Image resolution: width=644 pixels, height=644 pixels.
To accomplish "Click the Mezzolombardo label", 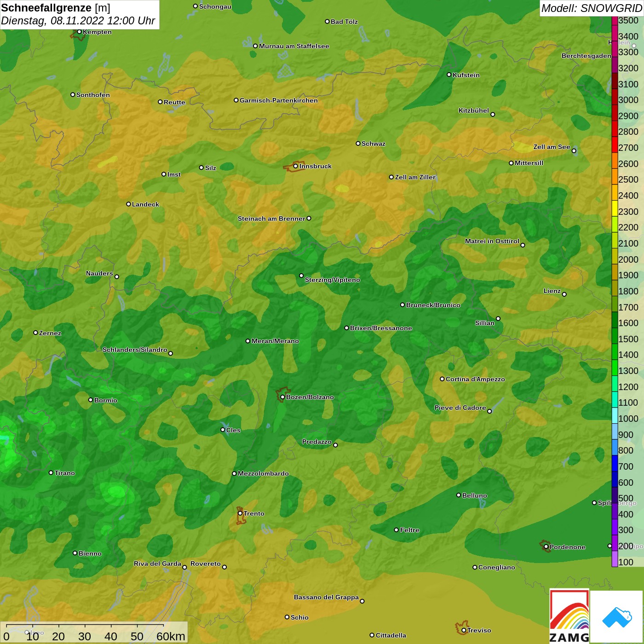I will click(264, 473).
